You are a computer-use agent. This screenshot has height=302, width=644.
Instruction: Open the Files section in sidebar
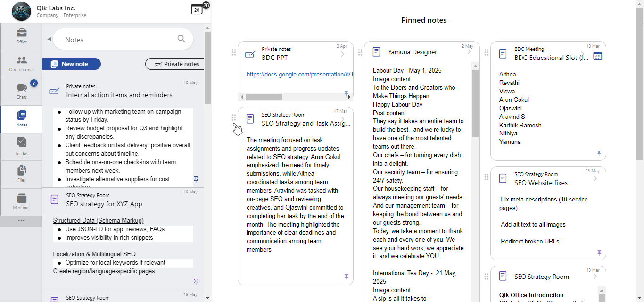[x=22, y=174]
